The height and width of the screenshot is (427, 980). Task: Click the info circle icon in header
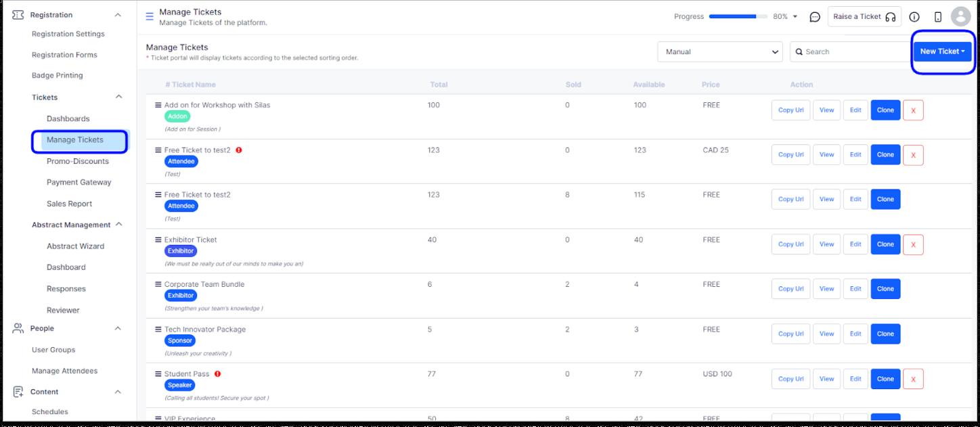coord(914,17)
